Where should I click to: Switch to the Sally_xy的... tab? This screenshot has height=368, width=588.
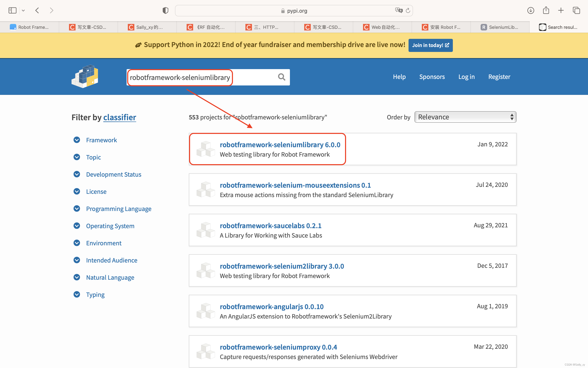[x=147, y=27]
